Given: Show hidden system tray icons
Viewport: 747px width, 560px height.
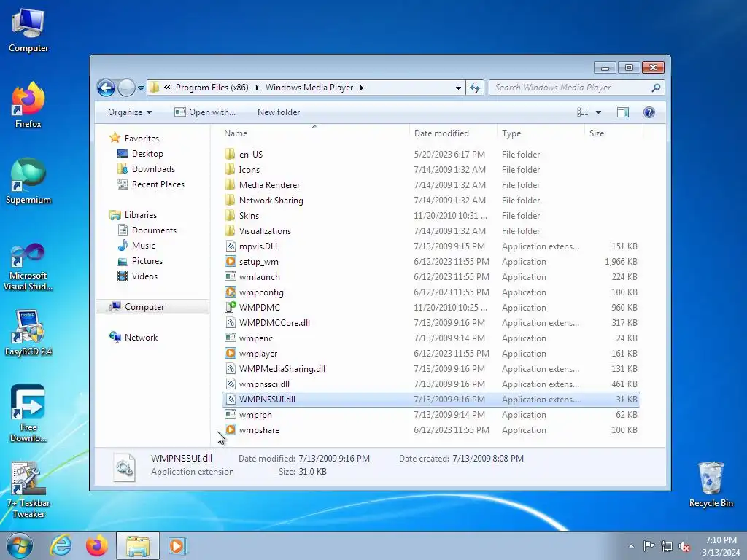Looking at the screenshot, I should pyautogui.click(x=631, y=546).
